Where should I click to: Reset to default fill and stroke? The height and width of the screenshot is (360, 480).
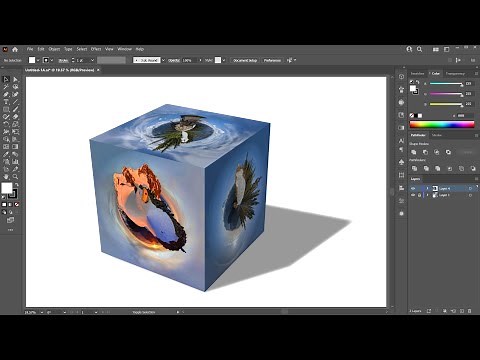[4, 197]
